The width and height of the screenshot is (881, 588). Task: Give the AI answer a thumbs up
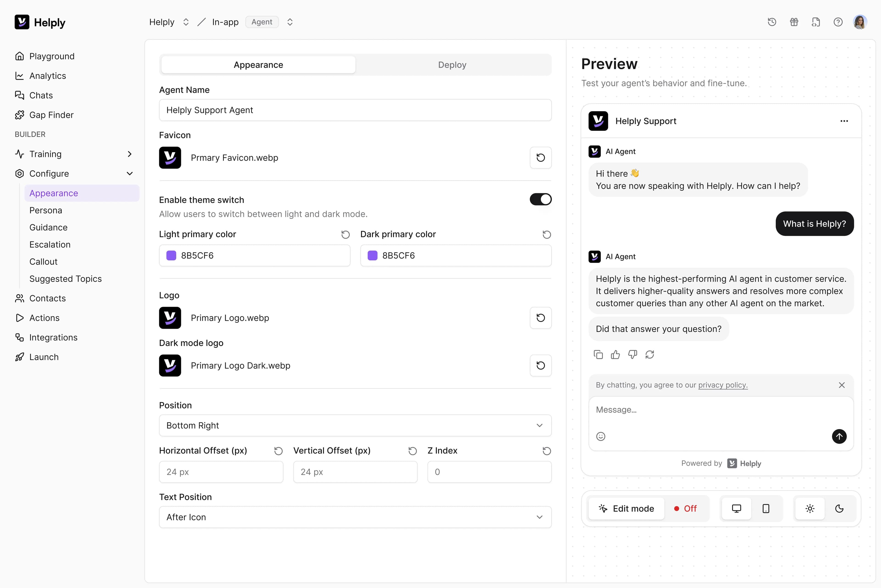[x=615, y=354]
